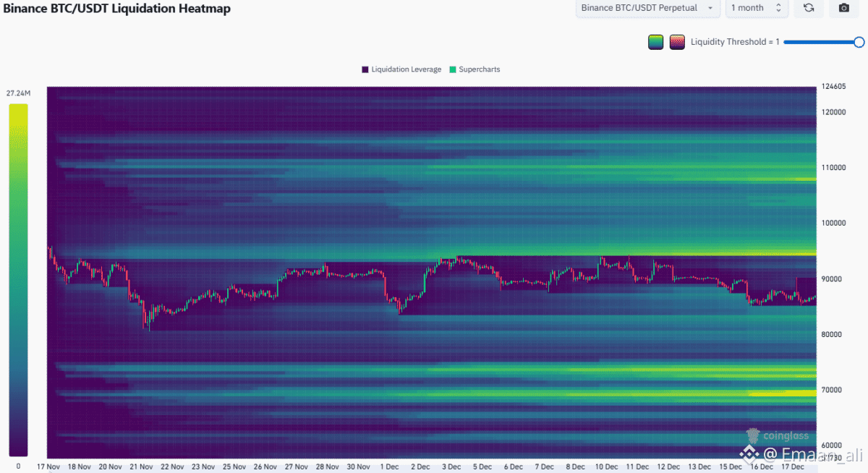The width and height of the screenshot is (868, 473).
Task: Click the 10 Dec date axis label
Action: (605, 466)
